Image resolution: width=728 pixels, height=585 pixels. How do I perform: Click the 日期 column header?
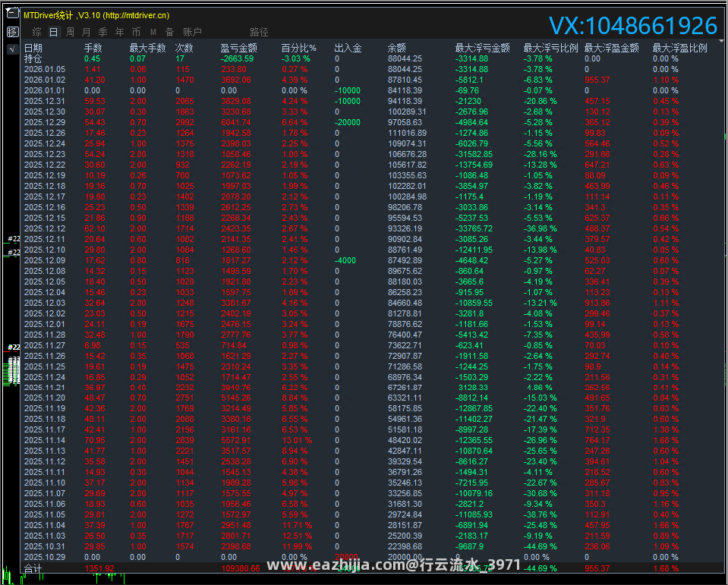33,48
